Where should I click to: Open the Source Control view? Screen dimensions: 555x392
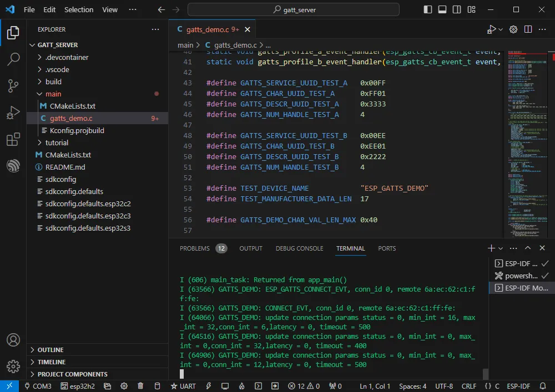(x=13, y=86)
